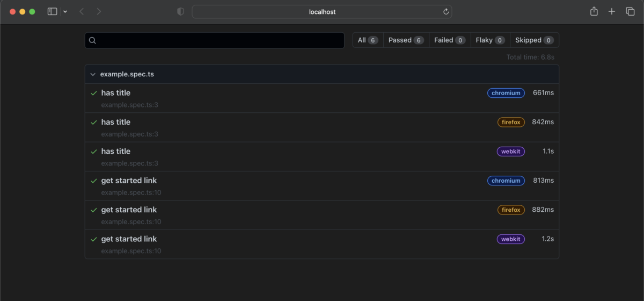Open the sidebar options dropdown arrow

click(65, 11)
